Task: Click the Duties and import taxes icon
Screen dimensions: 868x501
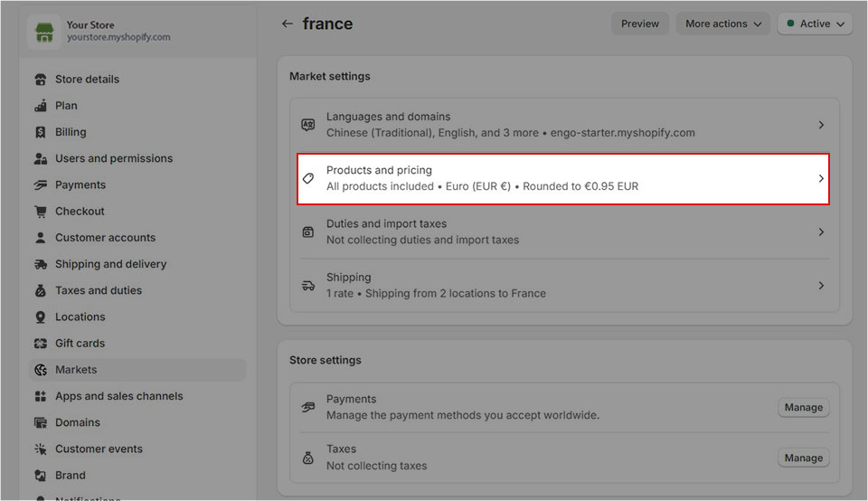Action: point(308,232)
